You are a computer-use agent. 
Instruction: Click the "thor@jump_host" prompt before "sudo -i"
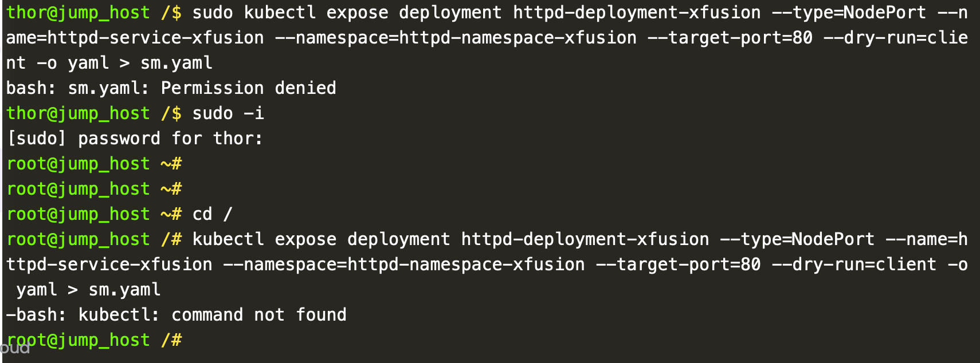tap(78, 113)
